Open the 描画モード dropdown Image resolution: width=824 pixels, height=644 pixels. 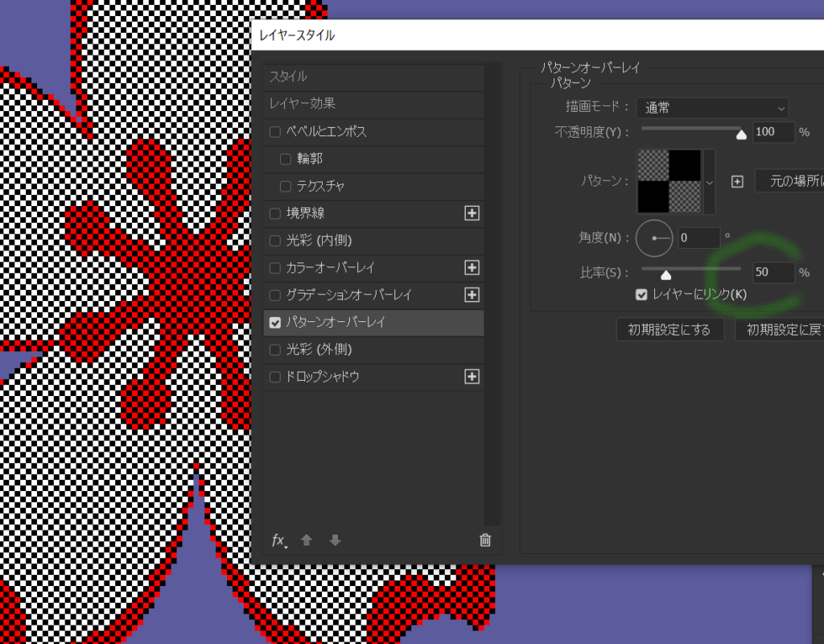pos(712,108)
